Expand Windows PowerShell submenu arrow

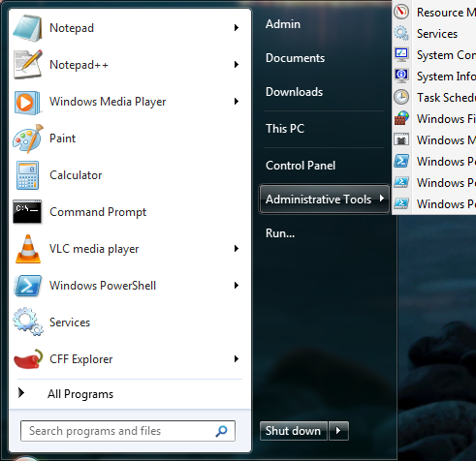(x=237, y=286)
